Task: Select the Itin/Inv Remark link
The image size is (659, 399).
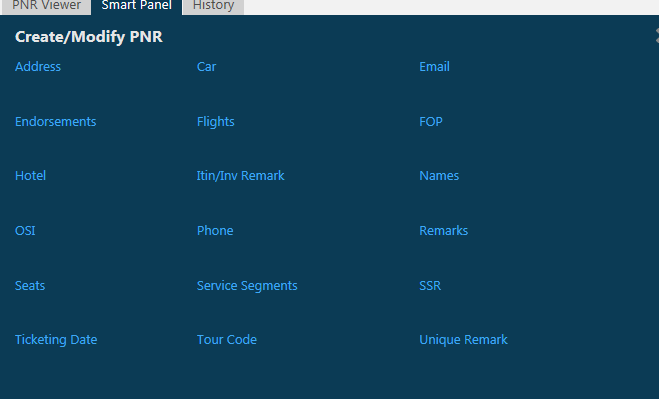Action: click(x=240, y=175)
